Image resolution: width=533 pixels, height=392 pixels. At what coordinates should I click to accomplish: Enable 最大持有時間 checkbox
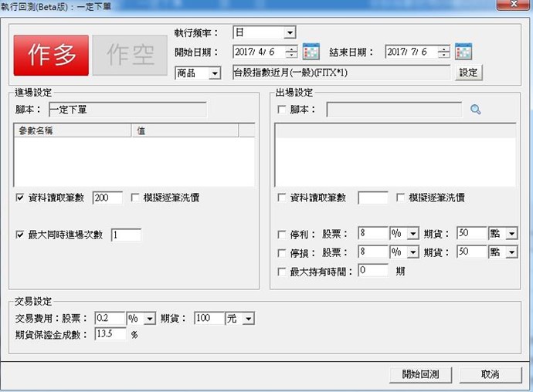pyautogui.click(x=282, y=271)
